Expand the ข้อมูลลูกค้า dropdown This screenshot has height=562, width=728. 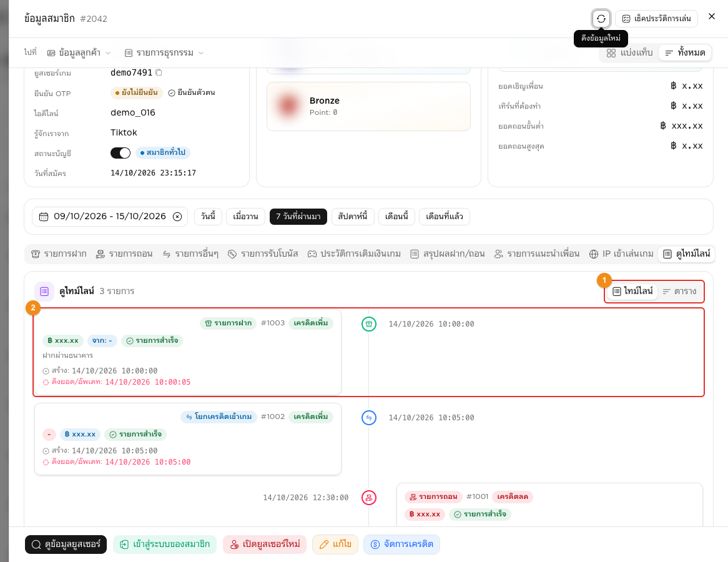tap(79, 53)
